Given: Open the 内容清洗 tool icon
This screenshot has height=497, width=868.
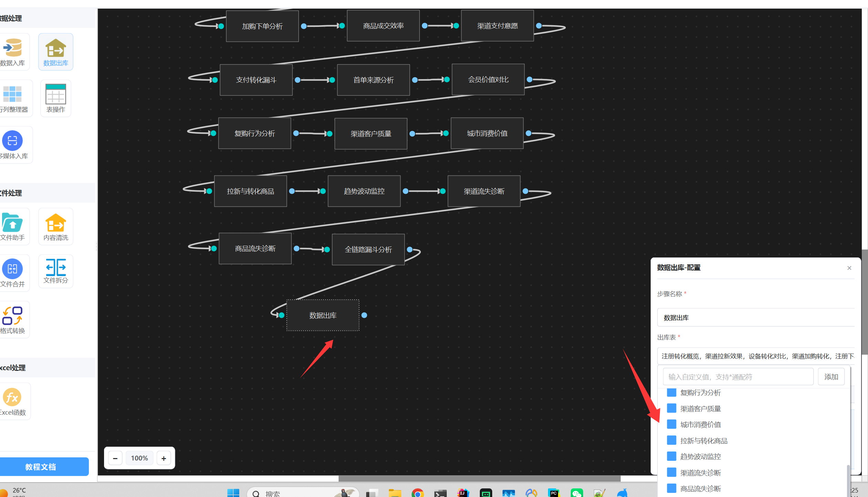Looking at the screenshot, I should tap(55, 223).
